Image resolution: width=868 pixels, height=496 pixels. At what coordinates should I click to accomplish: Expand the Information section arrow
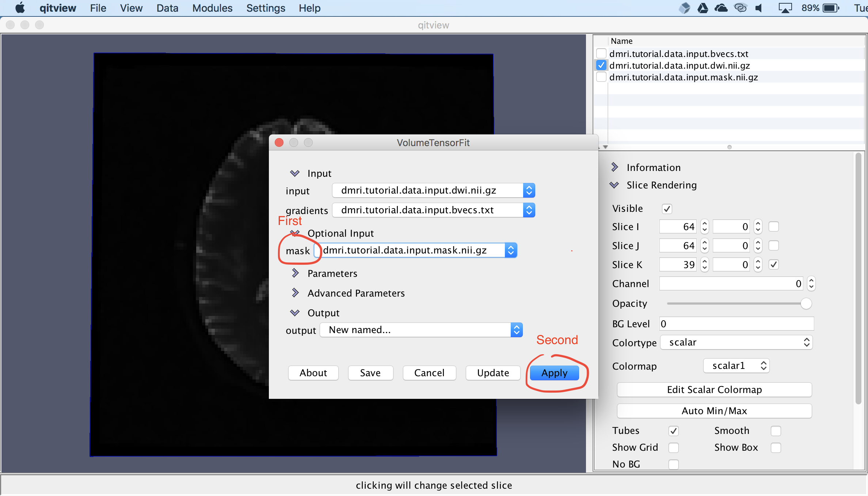click(x=614, y=167)
